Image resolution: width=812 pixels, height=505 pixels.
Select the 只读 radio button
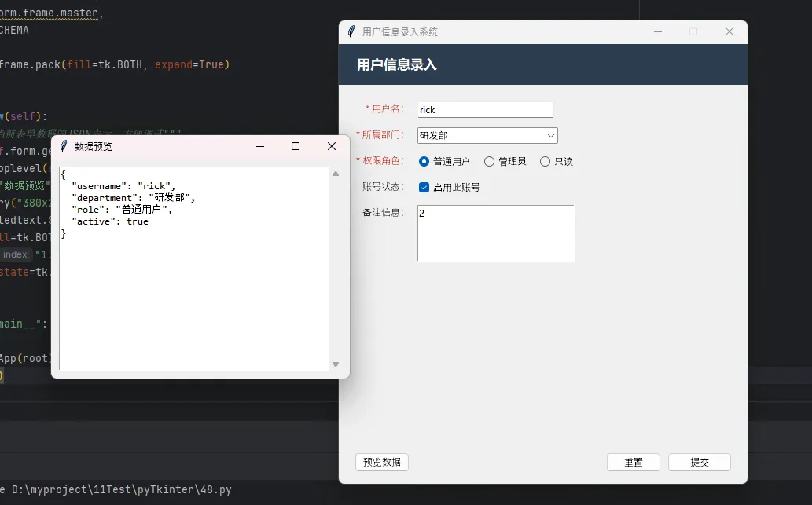[546, 162]
